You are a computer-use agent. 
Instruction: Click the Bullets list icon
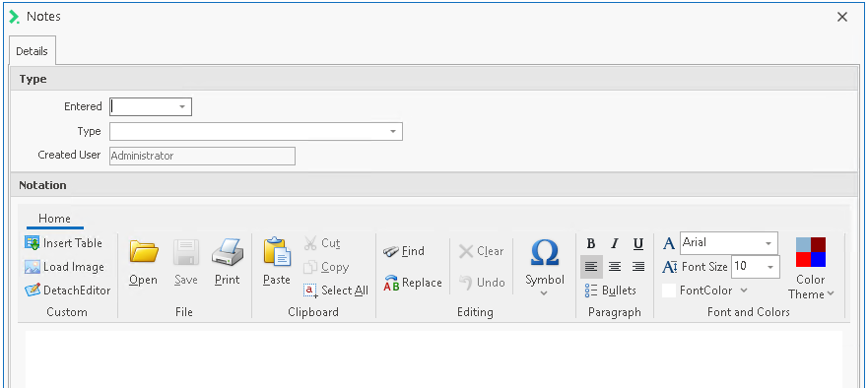point(591,291)
